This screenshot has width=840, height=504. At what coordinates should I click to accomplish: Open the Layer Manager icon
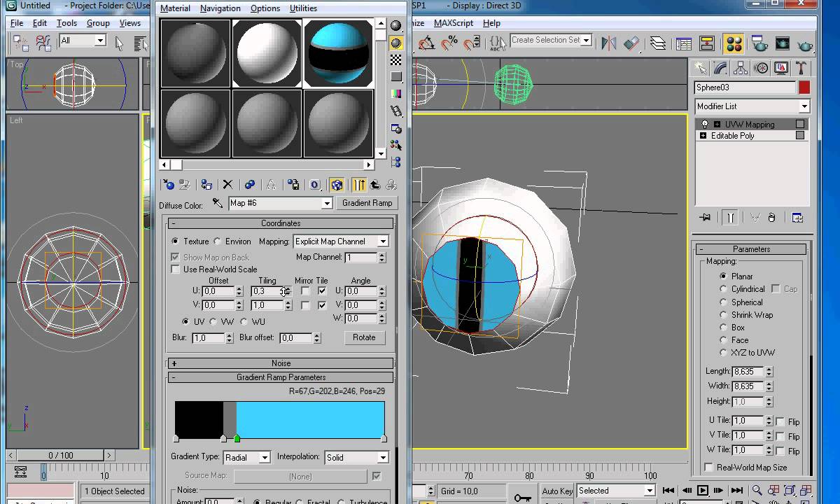[x=657, y=43]
